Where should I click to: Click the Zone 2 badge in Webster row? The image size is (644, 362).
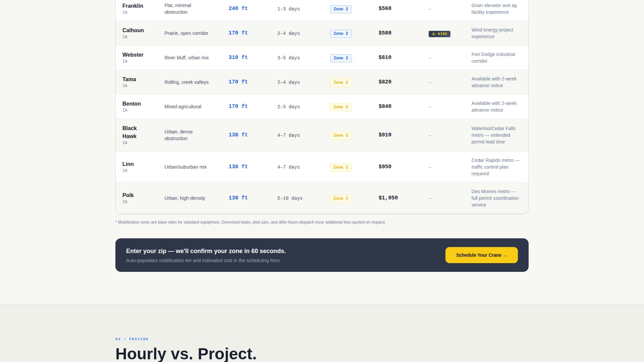point(341,58)
